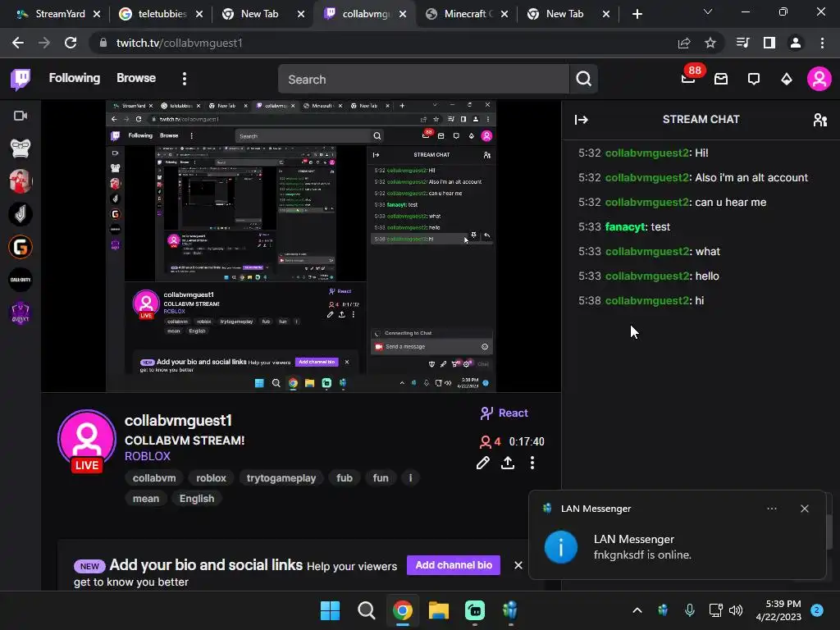Viewport: 840px width, 630px height.
Task: Open Whispers speech bubble icon
Action: click(x=754, y=80)
